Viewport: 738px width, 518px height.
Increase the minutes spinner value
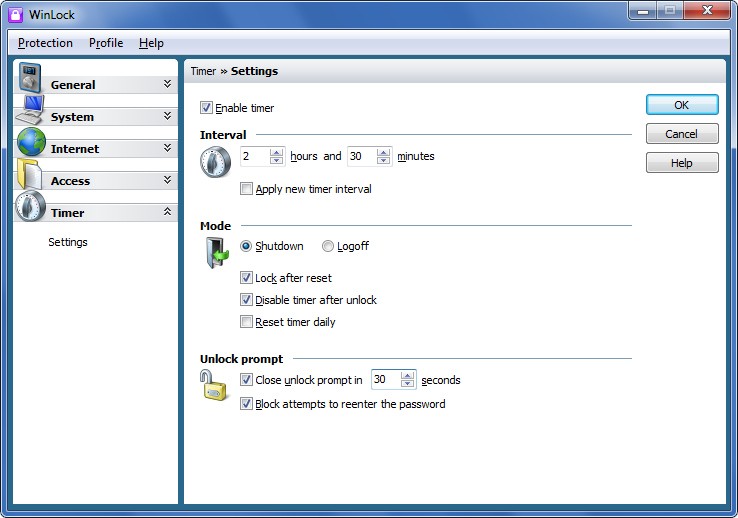(384, 152)
